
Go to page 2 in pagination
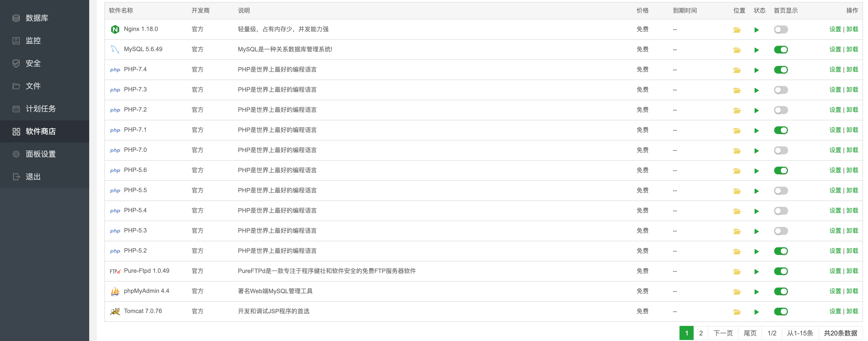[x=701, y=333]
